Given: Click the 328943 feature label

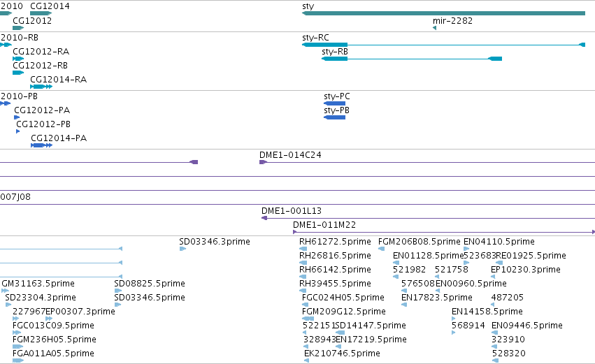Looking at the screenshot, I should coord(320,340).
